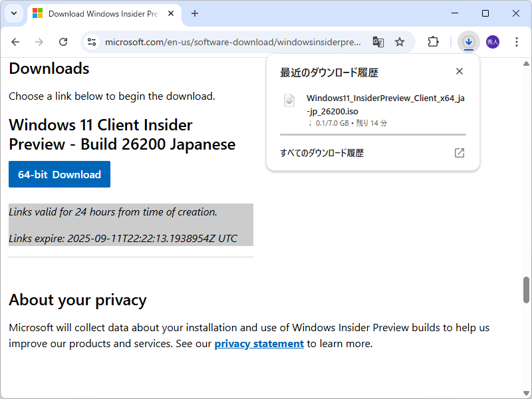Click the back navigation arrow
The height and width of the screenshot is (399, 532).
coord(15,41)
